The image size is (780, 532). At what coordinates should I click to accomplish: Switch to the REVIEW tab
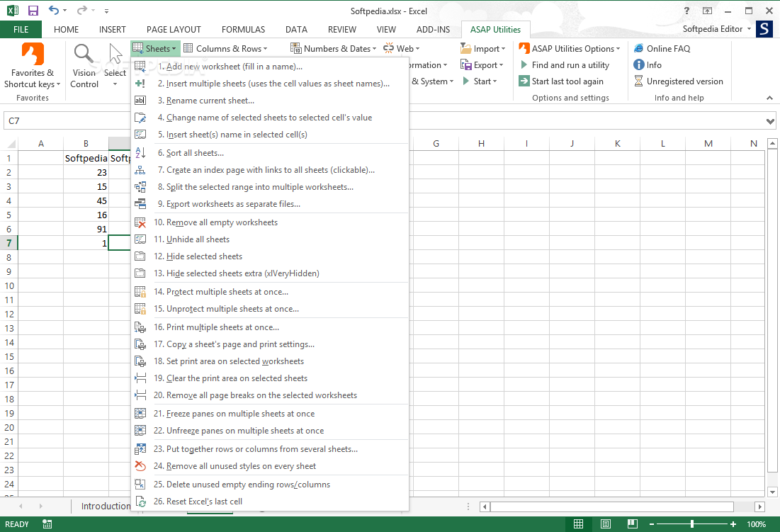[x=342, y=29]
